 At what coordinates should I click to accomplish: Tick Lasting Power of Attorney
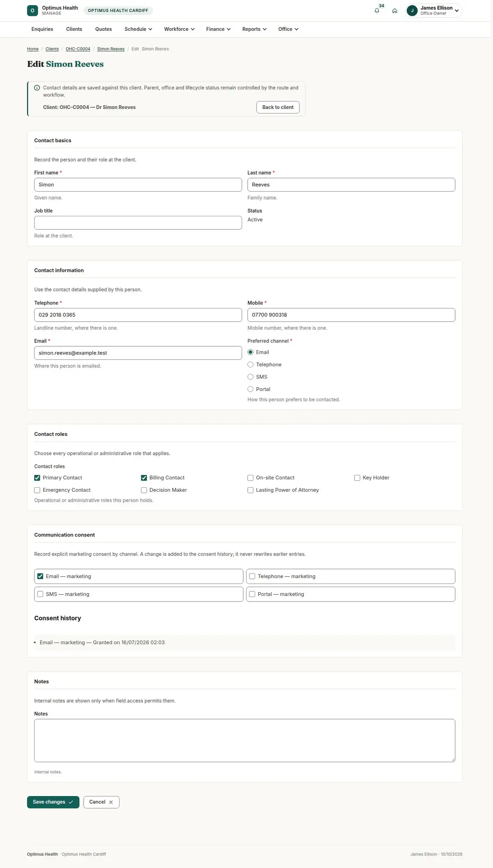coord(251,490)
